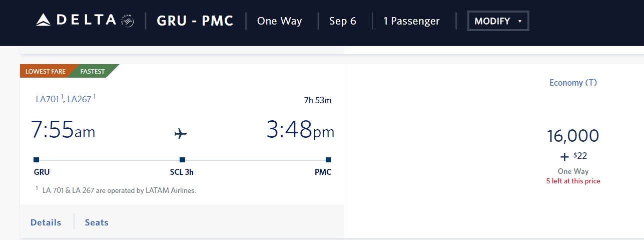Click the Sep 6 date in header
644x240 pixels.
click(x=343, y=21)
